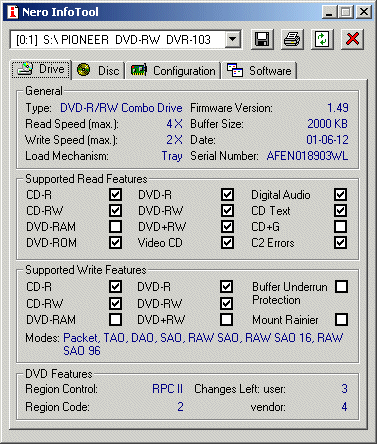Viewport: 377px width, 444px height.
Task: Toggle the DVD-RAM read checkbox
Action: (x=115, y=227)
